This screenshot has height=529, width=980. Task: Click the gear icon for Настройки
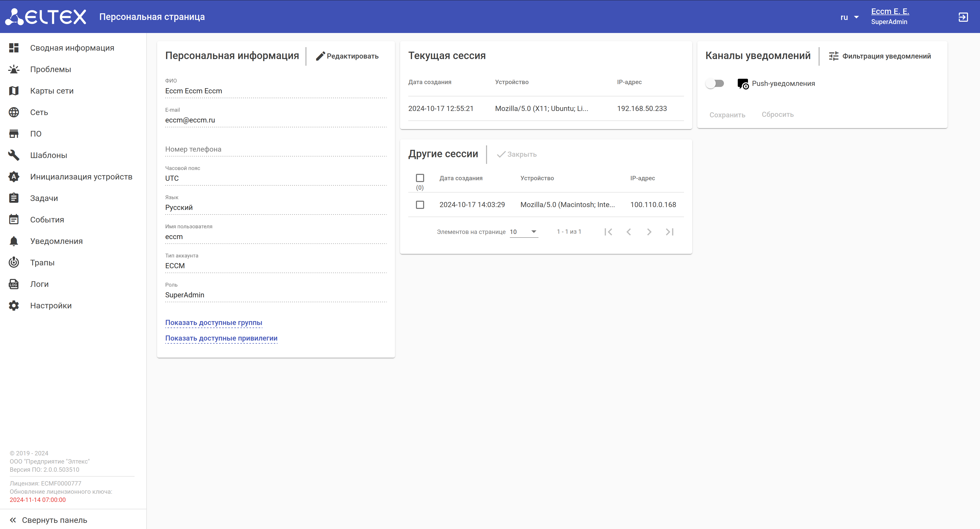pos(14,305)
